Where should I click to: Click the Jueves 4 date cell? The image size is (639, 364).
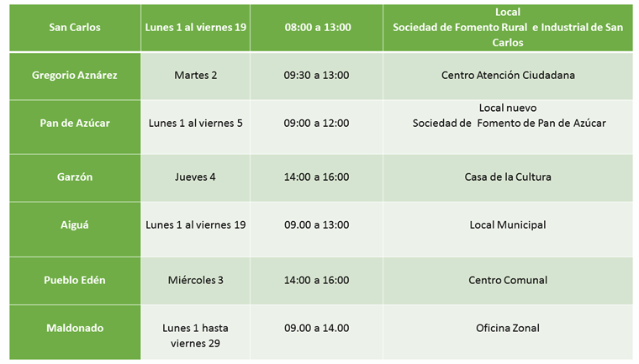point(195,177)
